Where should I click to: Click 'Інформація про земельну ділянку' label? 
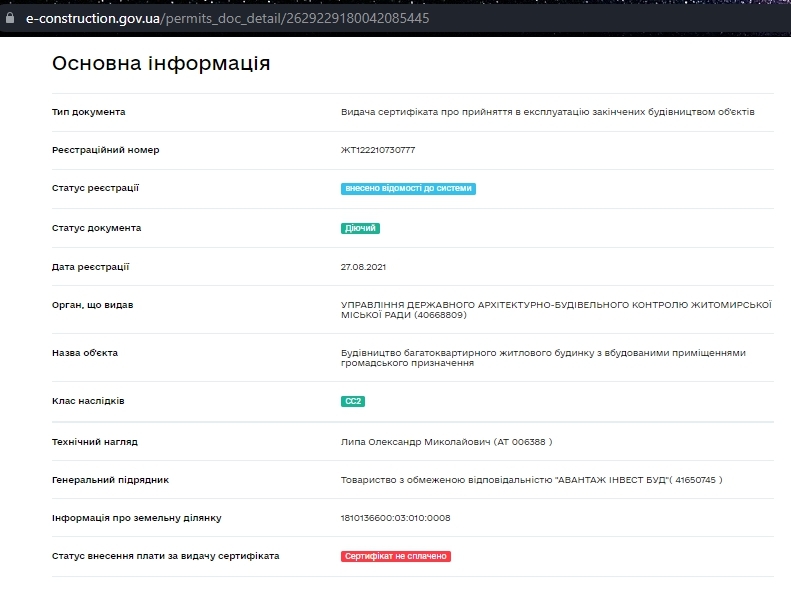coord(136,518)
